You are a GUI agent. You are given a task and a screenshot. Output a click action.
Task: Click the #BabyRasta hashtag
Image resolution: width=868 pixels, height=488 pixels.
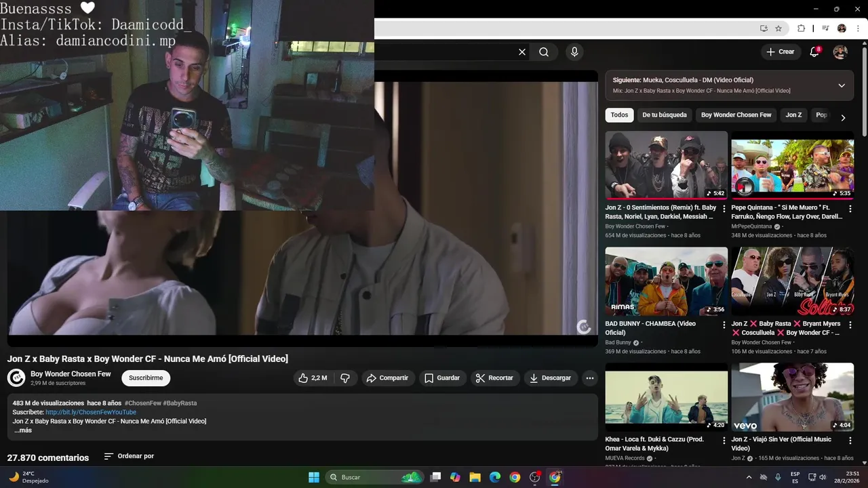[180, 403]
